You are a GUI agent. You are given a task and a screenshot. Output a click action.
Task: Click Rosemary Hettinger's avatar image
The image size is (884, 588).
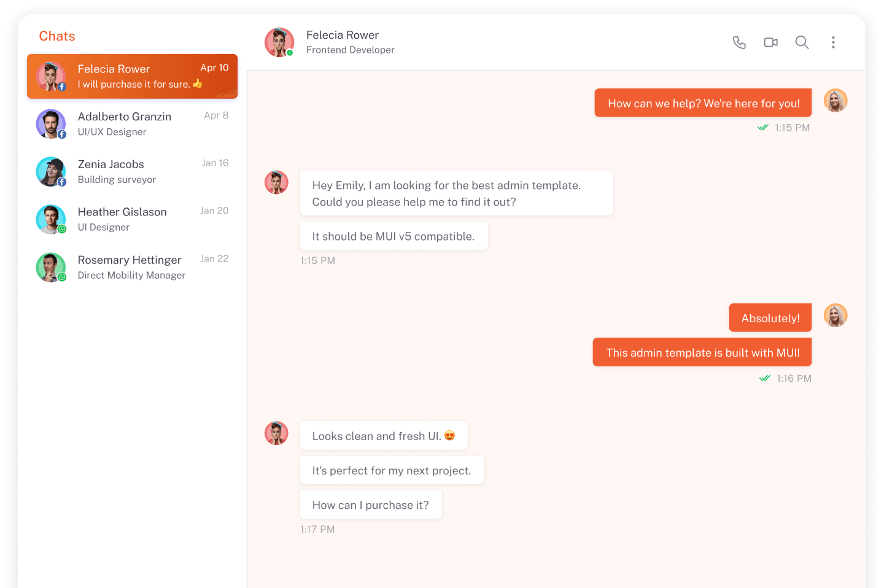[51, 267]
